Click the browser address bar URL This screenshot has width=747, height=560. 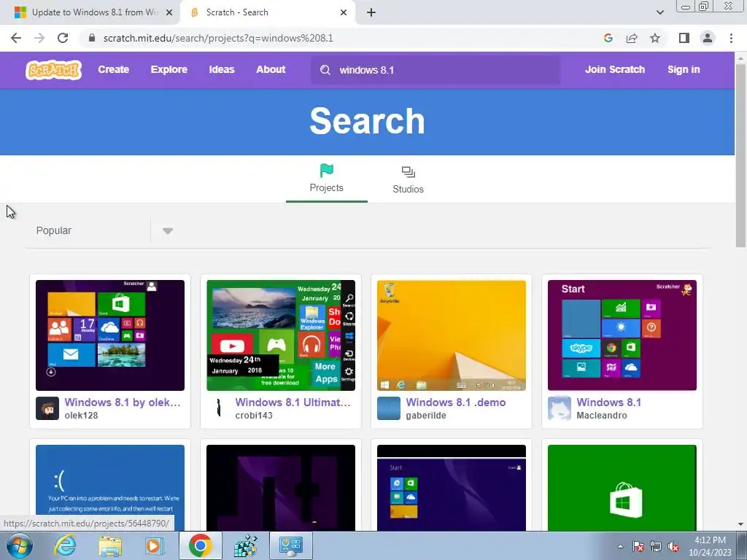point(218,38)
